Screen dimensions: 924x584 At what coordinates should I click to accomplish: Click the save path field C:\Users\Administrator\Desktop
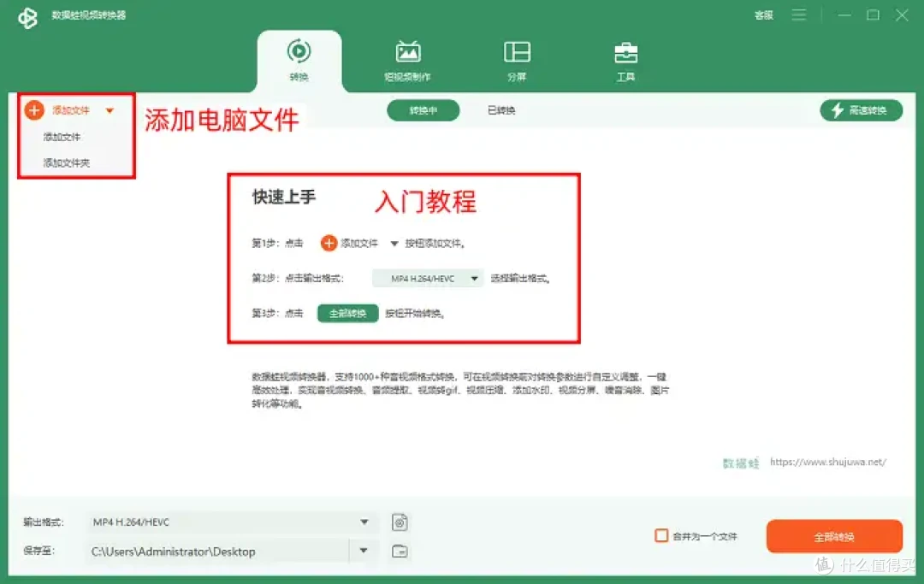click(218, 552)
